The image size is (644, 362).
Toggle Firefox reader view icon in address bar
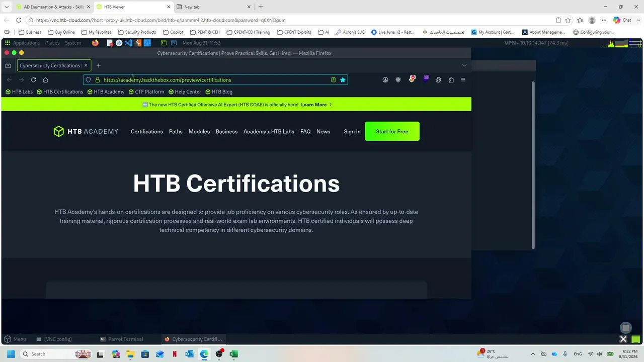point(333,80)
